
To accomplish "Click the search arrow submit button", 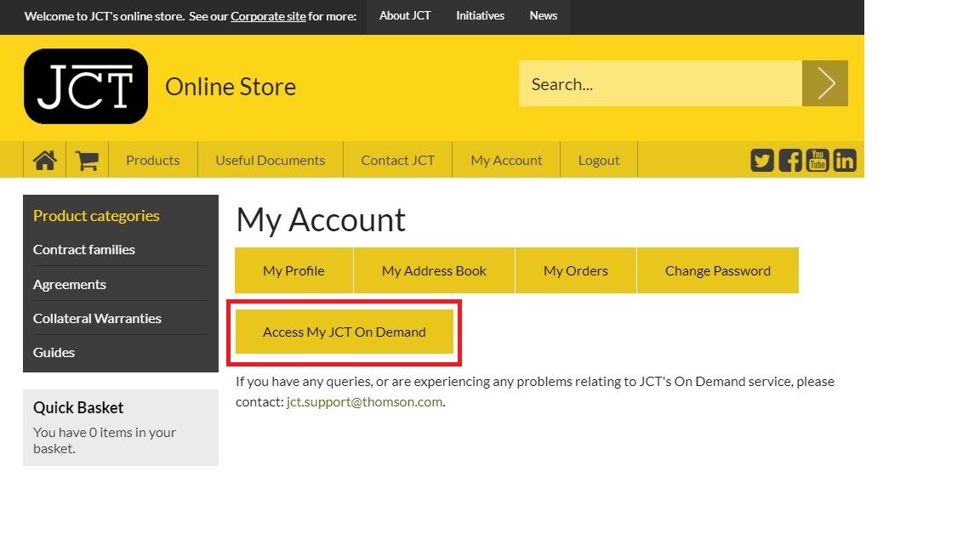I will [824, 83].
